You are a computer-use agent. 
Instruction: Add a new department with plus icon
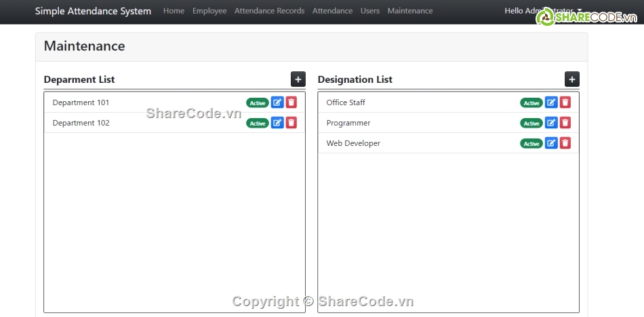coord(298,79)
